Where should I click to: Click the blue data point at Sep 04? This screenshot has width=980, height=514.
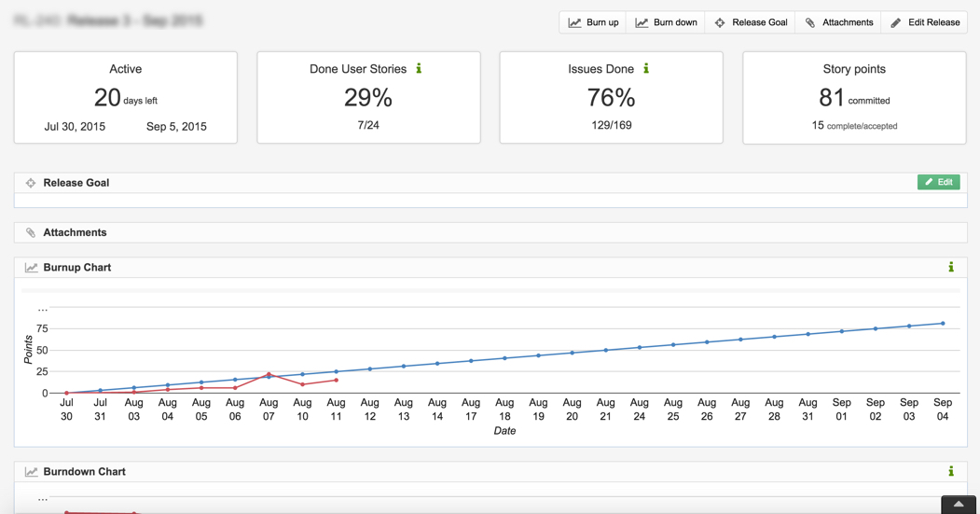click(x=943, y=324)
